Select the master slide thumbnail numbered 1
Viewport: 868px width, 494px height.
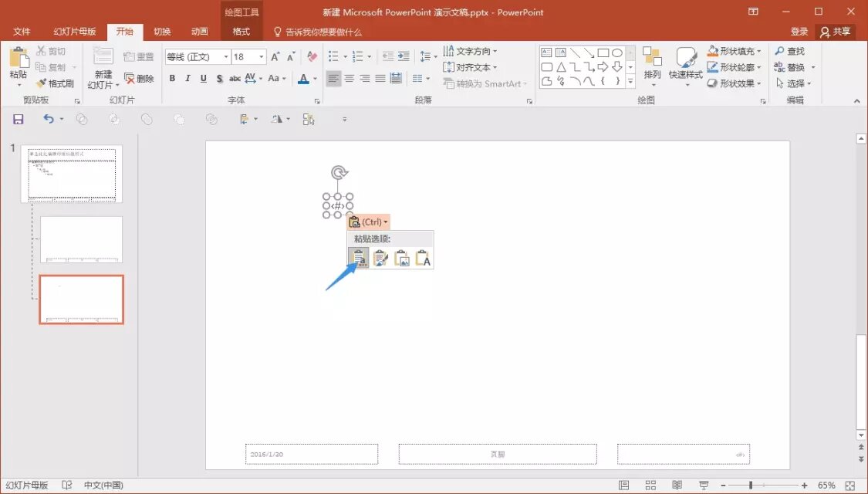pyautogui.click(x=72, y=174)
